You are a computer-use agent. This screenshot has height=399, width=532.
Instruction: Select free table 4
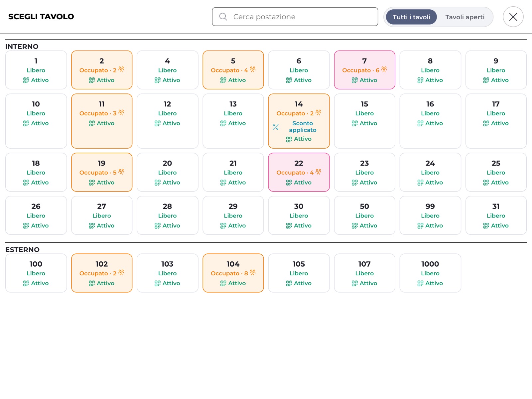tap(167, 70)
